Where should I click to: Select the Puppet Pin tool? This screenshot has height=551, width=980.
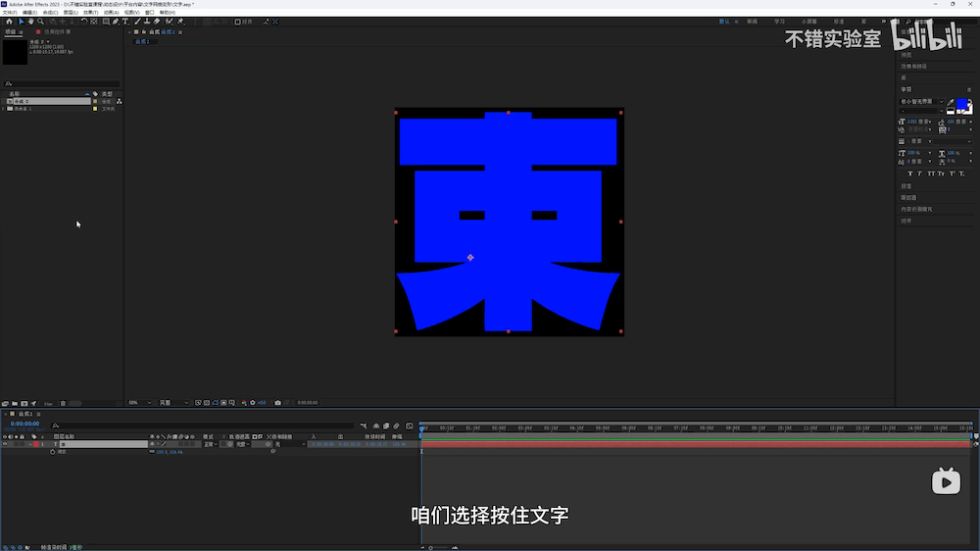pos(179,22)
